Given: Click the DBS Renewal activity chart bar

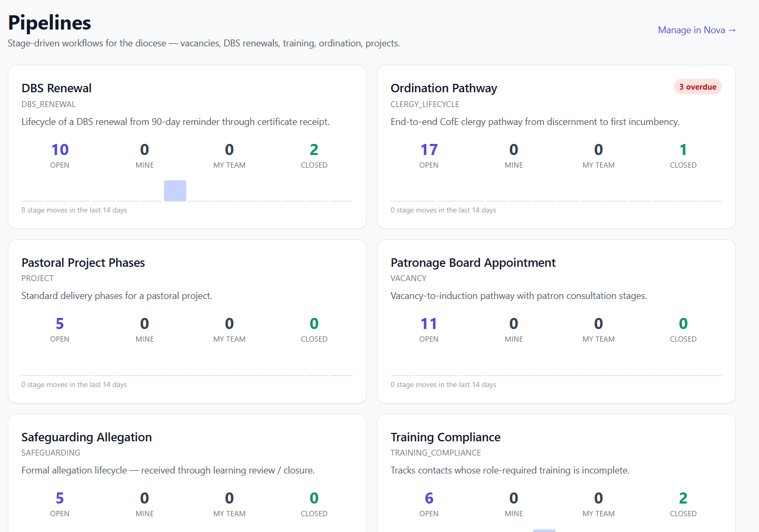Looking at the screenshot, I should click(x=175, y=191).
